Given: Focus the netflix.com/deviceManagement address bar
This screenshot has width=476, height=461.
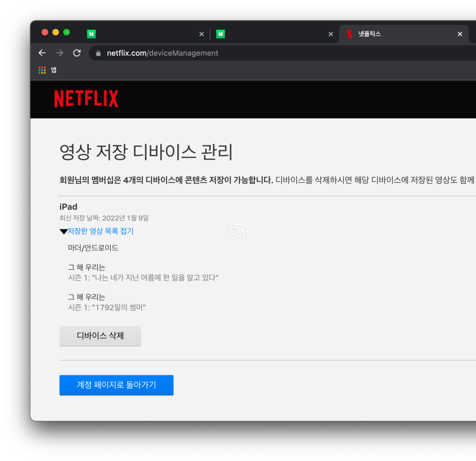Looking at the screenshot, I should (x=282, y=53).
